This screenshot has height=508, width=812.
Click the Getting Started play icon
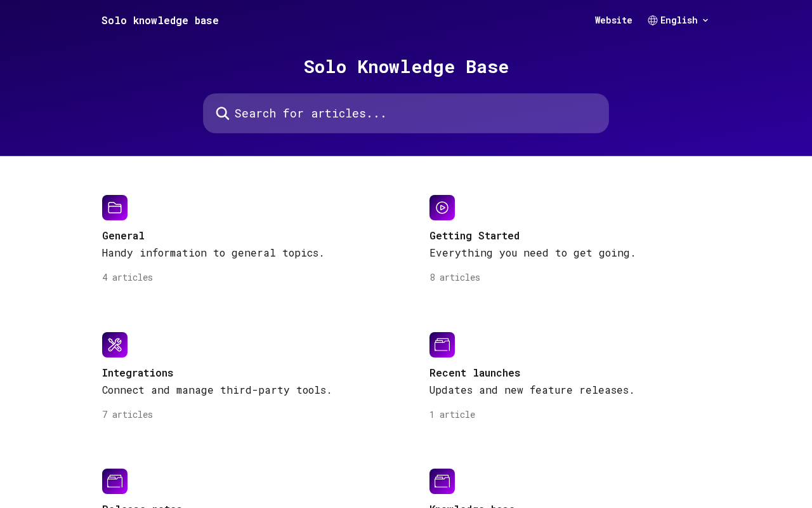click(442, 208)
